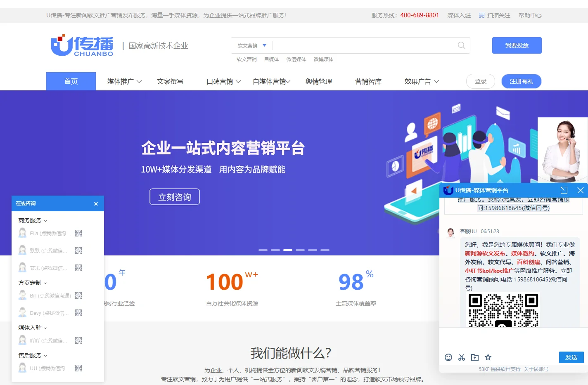Screen dimensions: 588x385
Task: Click the search magnifier icon
Action: (462, 45)
